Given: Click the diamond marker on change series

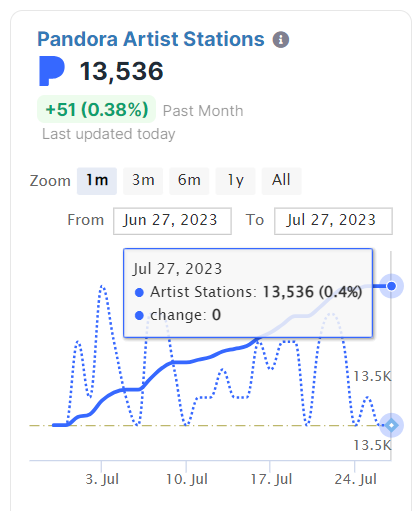Looking at the screenshot, I should [391, 425].
